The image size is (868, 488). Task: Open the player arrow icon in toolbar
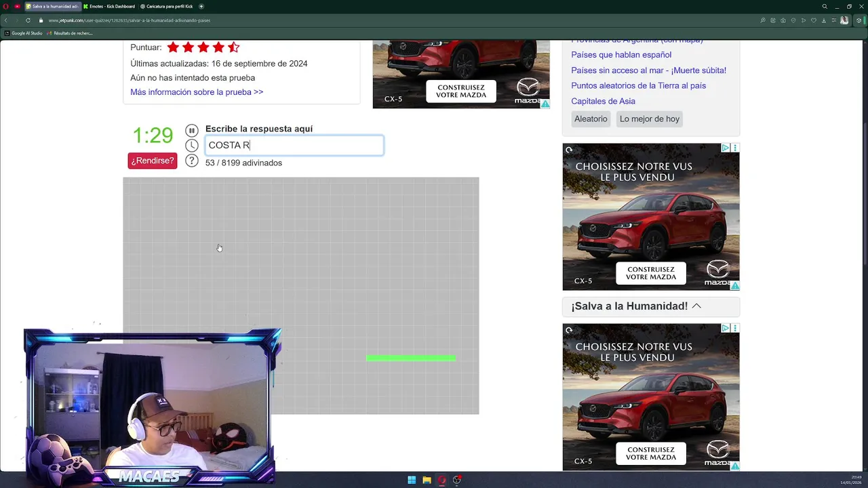[804, 20]
